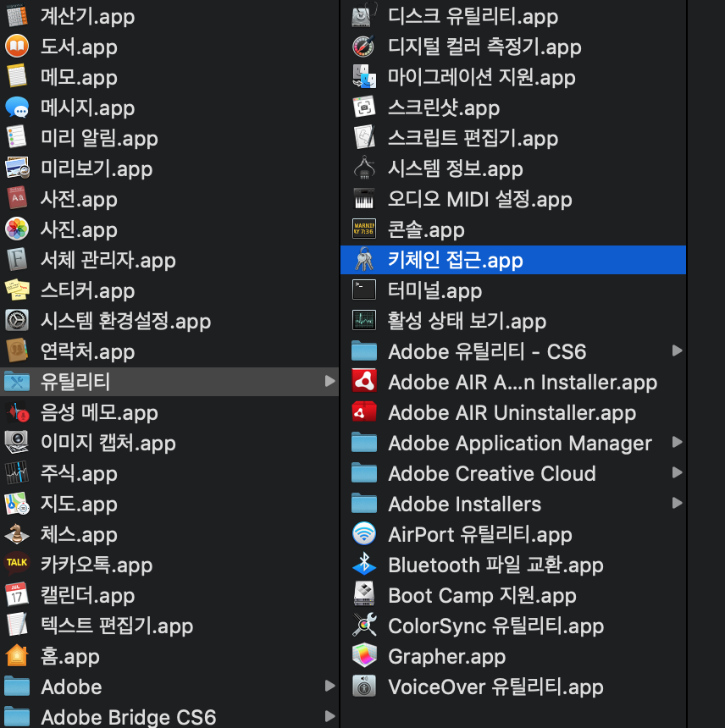Click the Font Book (서체 관리자.app) icon
This screenshot has width=725, height=728.
coord(17,260)
